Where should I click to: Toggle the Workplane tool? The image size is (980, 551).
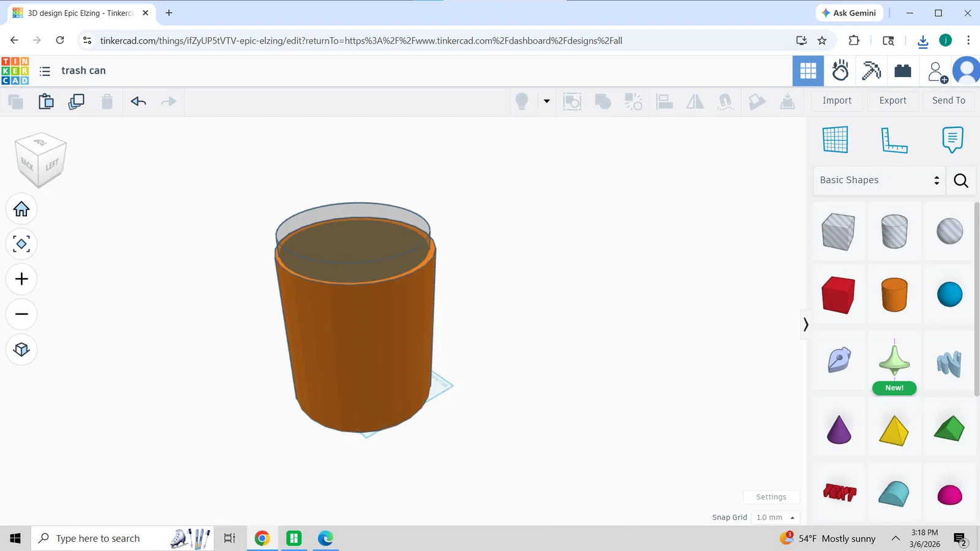point(835,140)
